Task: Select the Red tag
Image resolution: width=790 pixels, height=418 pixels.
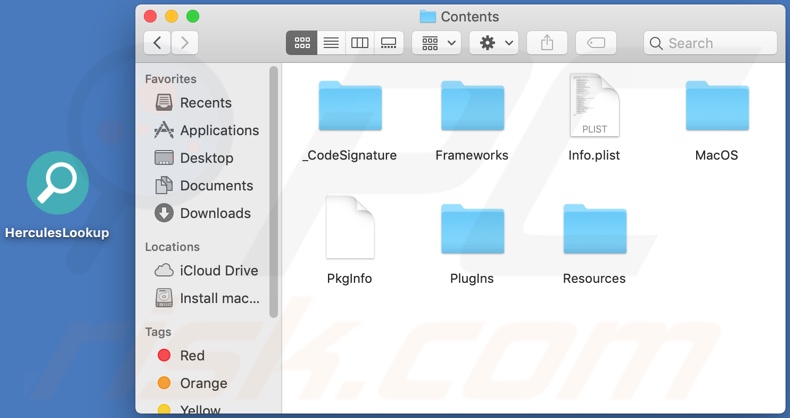Action: pos(181,356)
